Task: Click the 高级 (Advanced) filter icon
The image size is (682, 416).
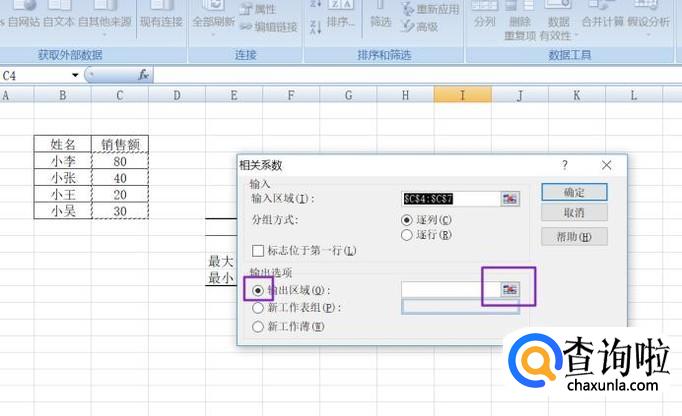Action: tap(408, 26)
